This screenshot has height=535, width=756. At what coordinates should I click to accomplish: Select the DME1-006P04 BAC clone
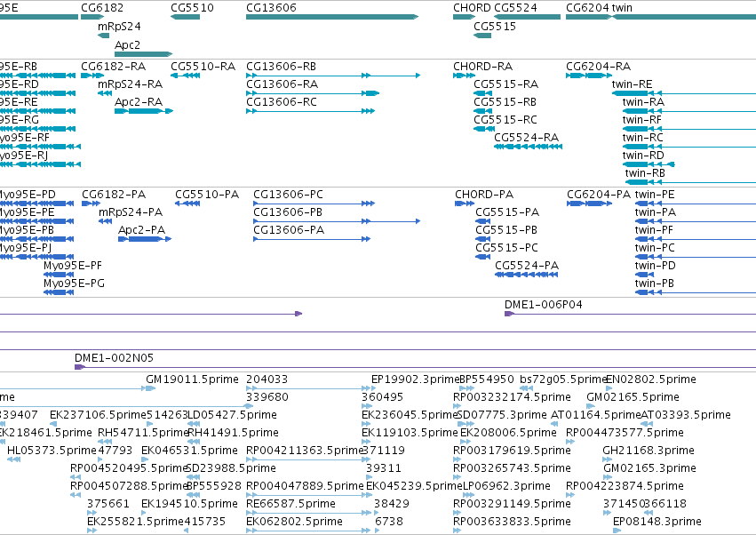coord(630,314)
